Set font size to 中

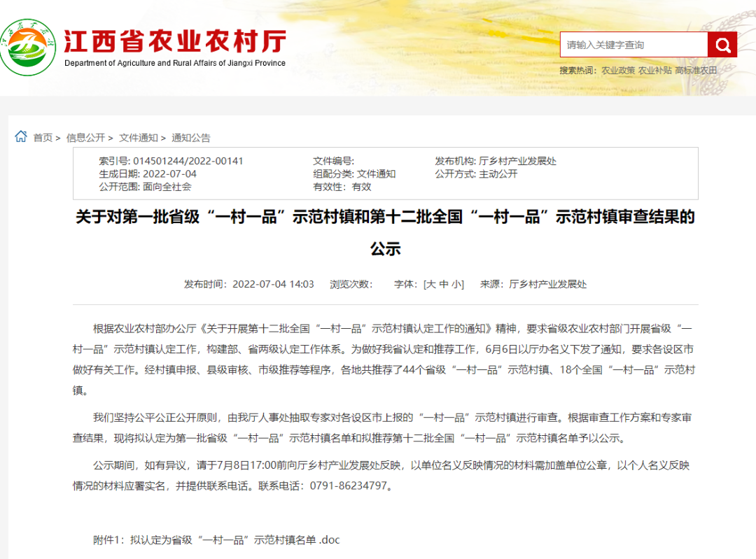pos(444,284)
